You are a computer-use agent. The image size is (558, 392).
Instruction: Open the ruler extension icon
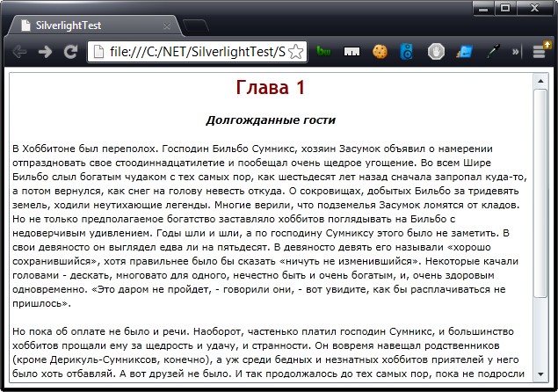(351, 52)
